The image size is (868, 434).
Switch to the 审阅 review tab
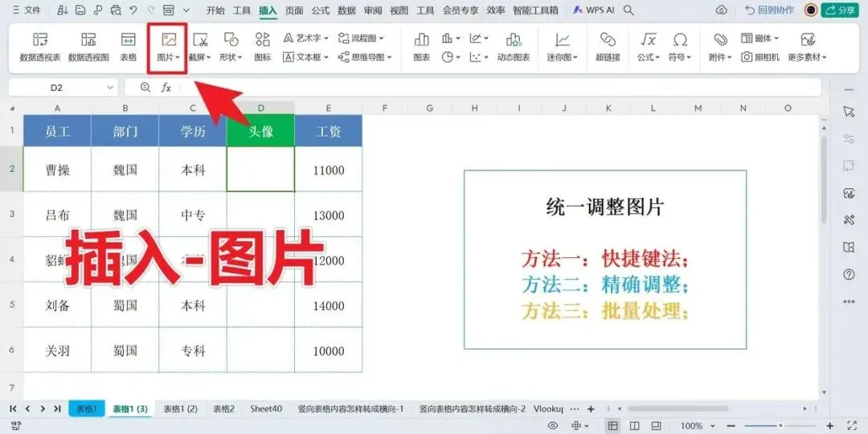[x=373, y=10]
